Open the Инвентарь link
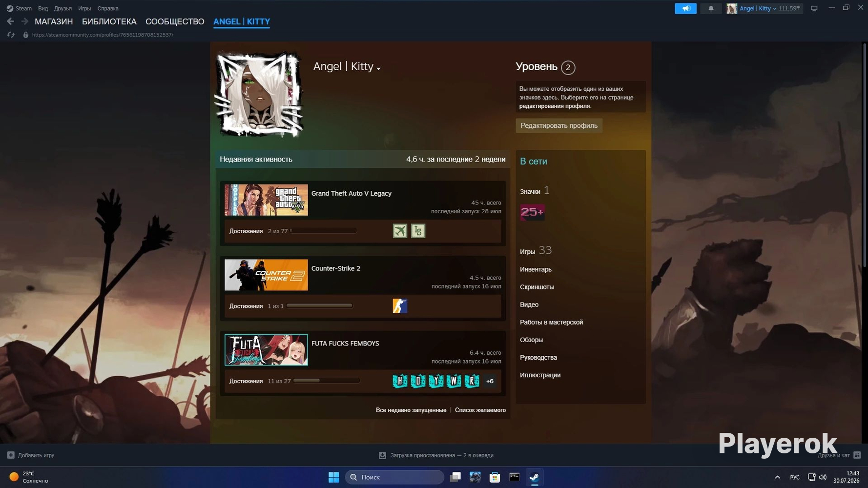The width and height of the screenshot is (868, 488). coord(536,269)
